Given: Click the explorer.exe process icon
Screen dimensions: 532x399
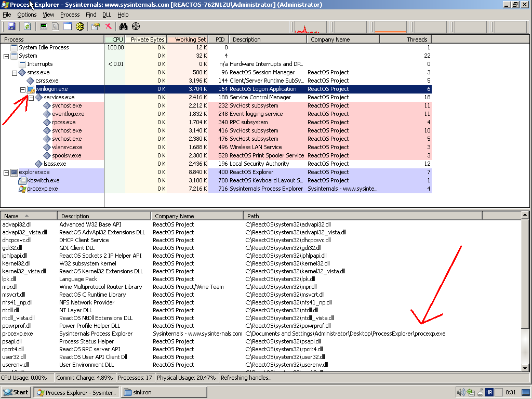Looking at the screenshot, I should [x=14, y=172].
